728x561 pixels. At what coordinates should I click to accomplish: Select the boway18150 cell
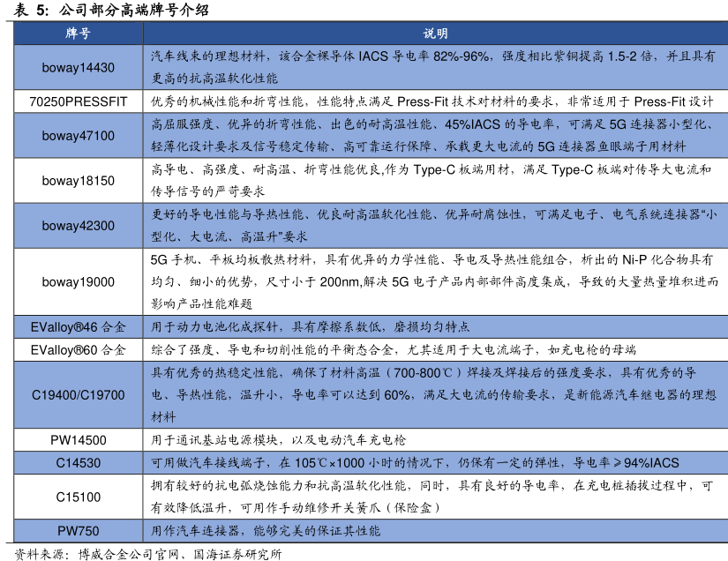pos(78,181)
